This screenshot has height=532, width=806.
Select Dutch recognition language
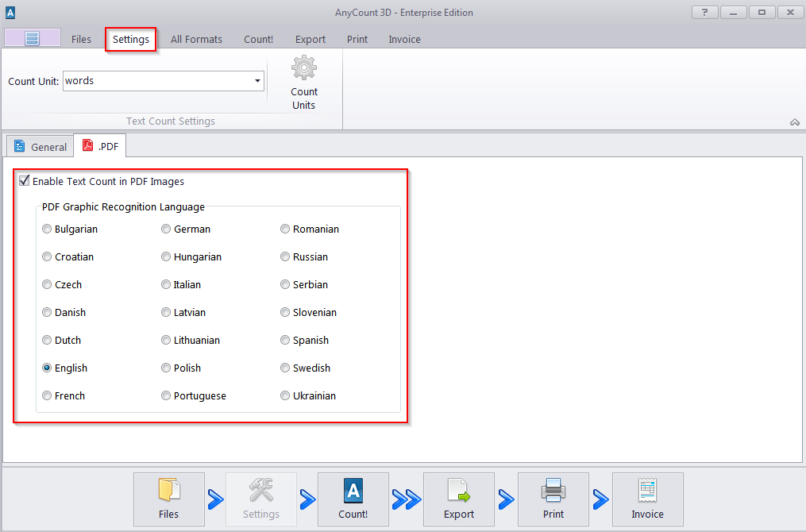tap(62, 340)
